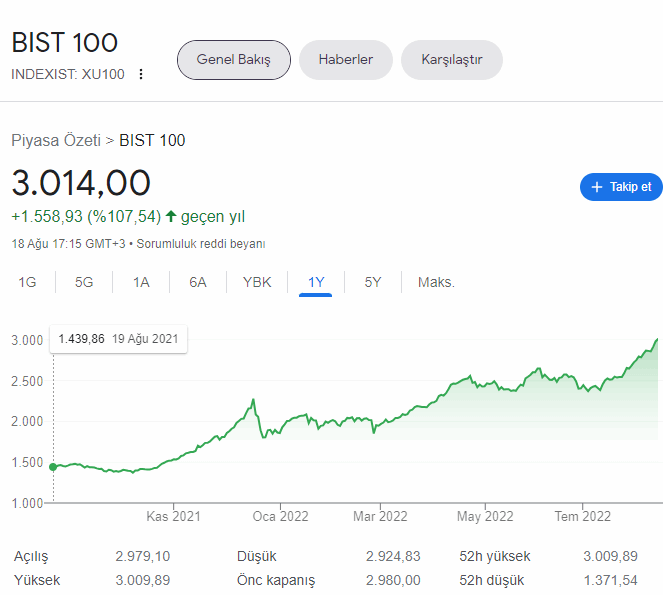Select the Genel Bakış tab

coord(234,60)
